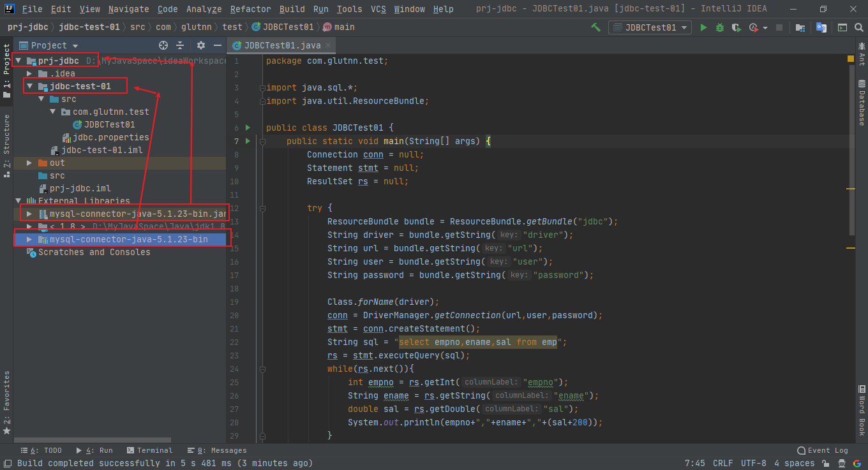Toggle read-only lock icon in status bar
The height and width of the screenshot is (470, 868).
point(826,464)
